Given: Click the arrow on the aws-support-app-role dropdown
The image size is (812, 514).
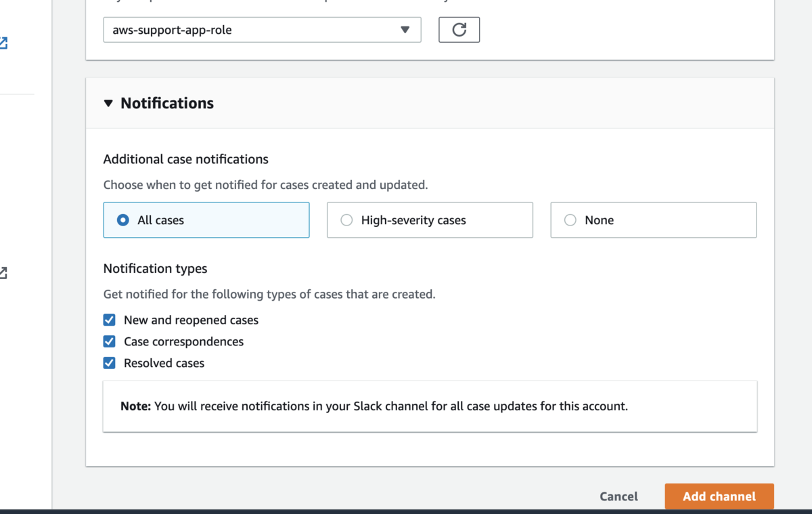Looking at the screenshot, I should coord(405,30).
